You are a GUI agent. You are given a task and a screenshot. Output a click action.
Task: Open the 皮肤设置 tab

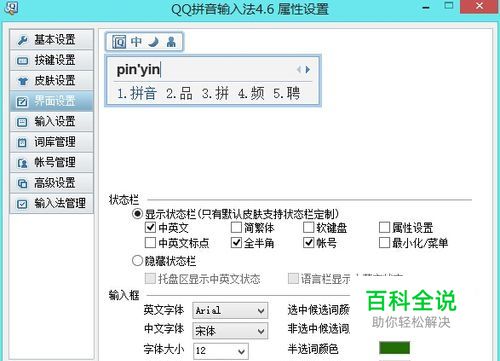coord(52,81)
